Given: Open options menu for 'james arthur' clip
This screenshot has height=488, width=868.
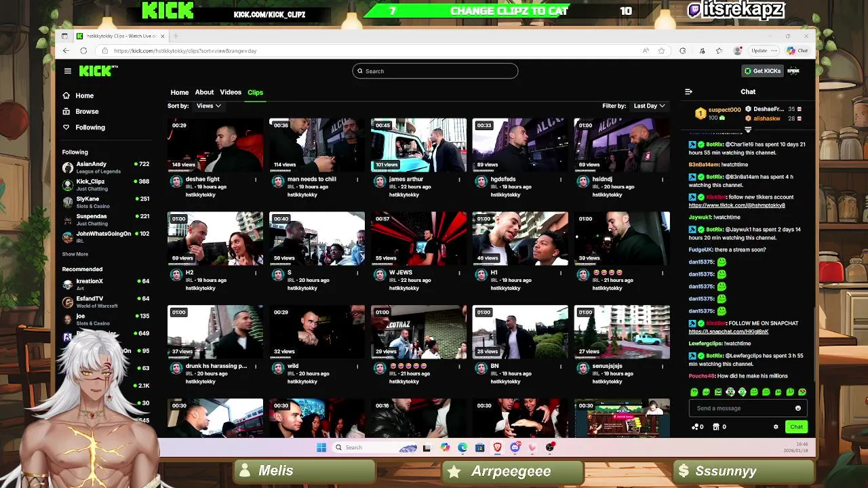Looking at the screenshot, I should click(459, 180).
